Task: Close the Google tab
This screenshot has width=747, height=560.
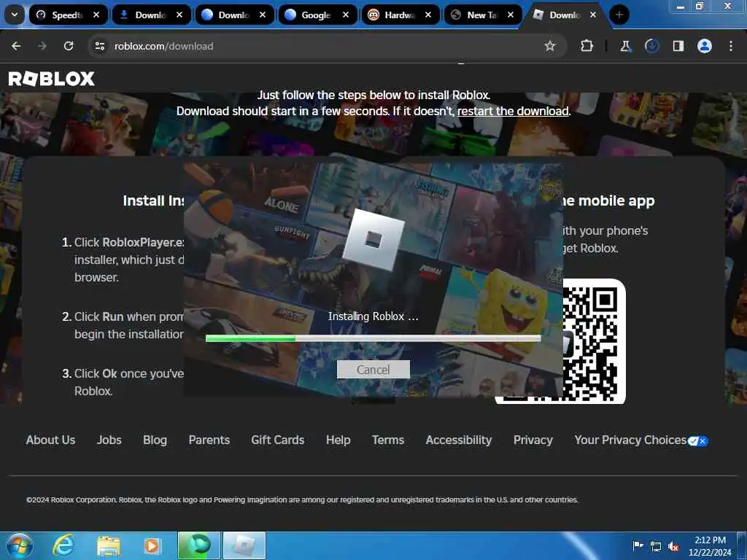Action: coord(345,15)
